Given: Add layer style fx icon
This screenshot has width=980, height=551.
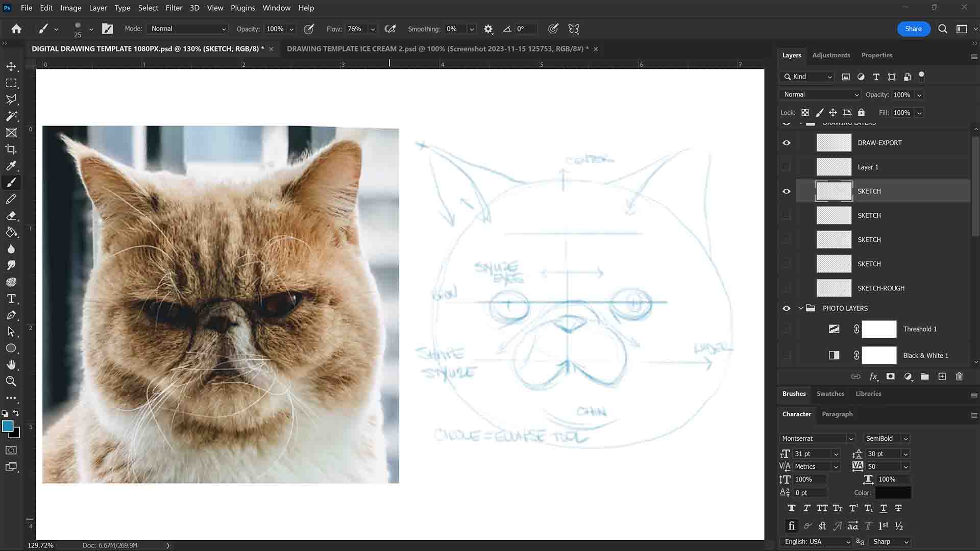Looking at the screenshot, I should click(873, 377).
